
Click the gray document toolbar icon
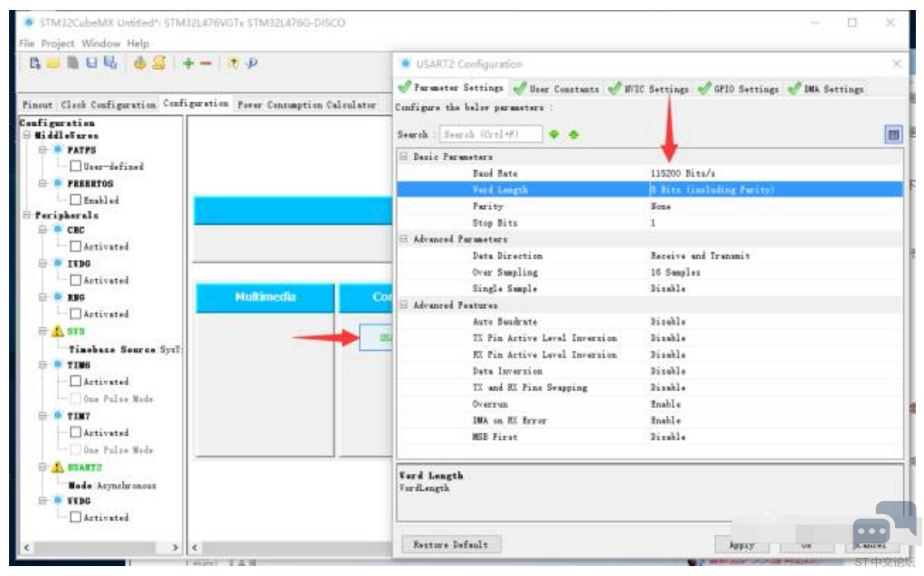[x=72, y=63]
